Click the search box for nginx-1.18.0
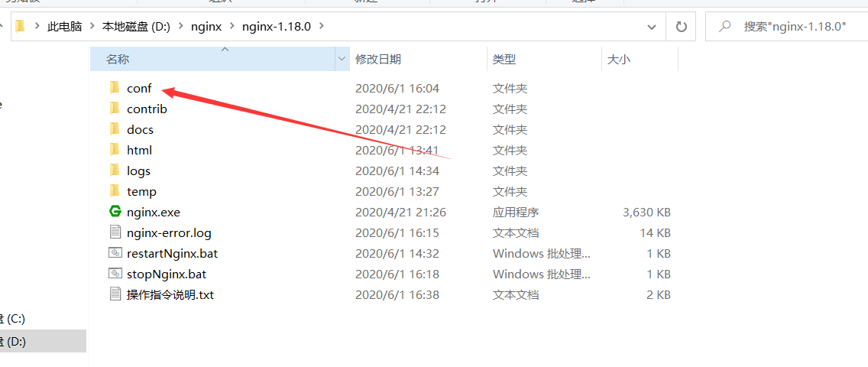 tap(787, 27)
